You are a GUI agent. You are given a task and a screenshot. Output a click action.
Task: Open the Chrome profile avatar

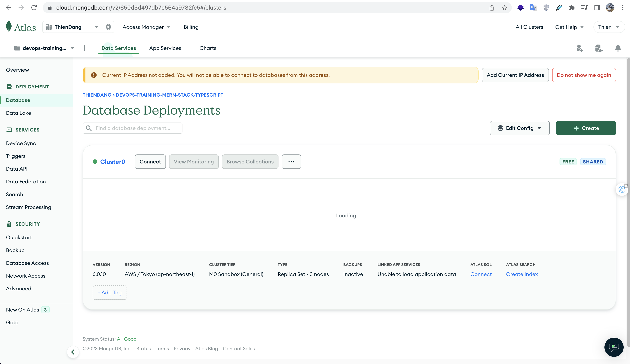610,8
